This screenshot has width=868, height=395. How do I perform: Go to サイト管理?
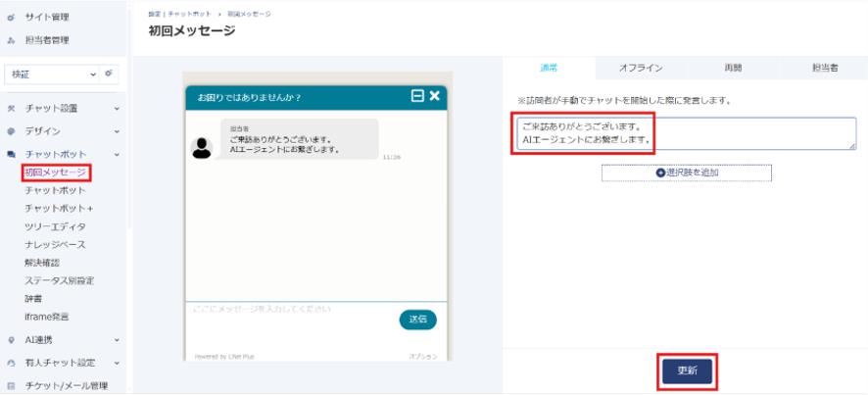[x=47, y=18]
